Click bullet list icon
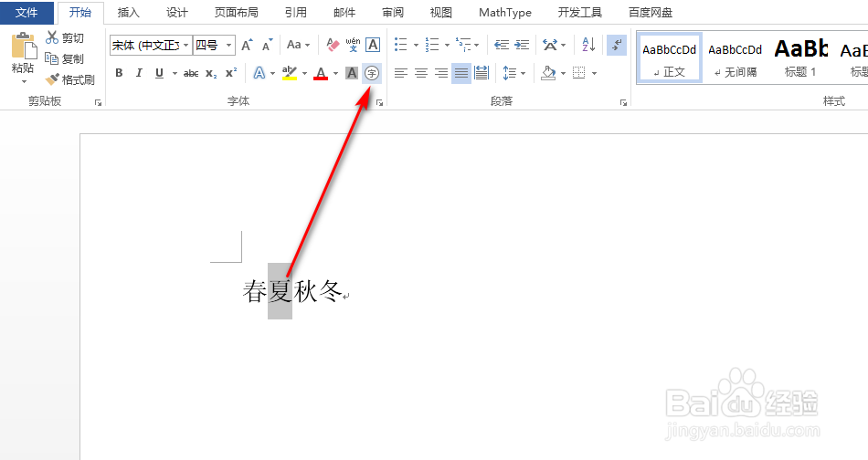 click(401, 45)
